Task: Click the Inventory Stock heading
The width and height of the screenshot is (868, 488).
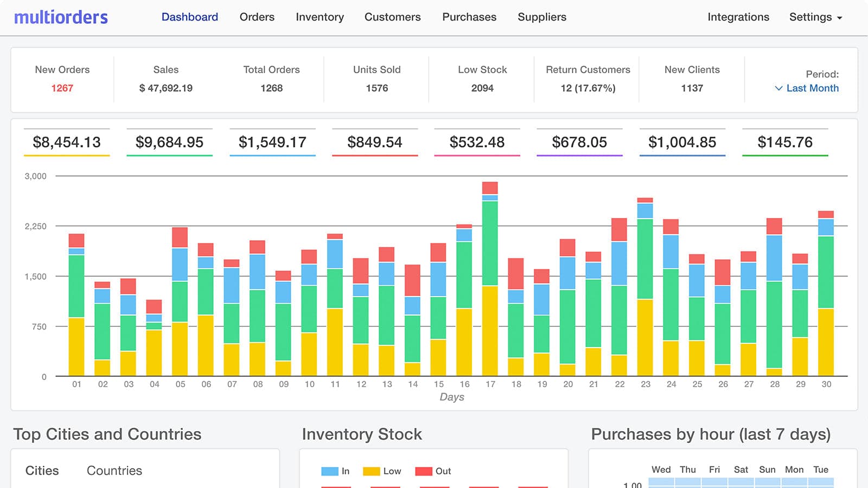Action: (362, 434)
